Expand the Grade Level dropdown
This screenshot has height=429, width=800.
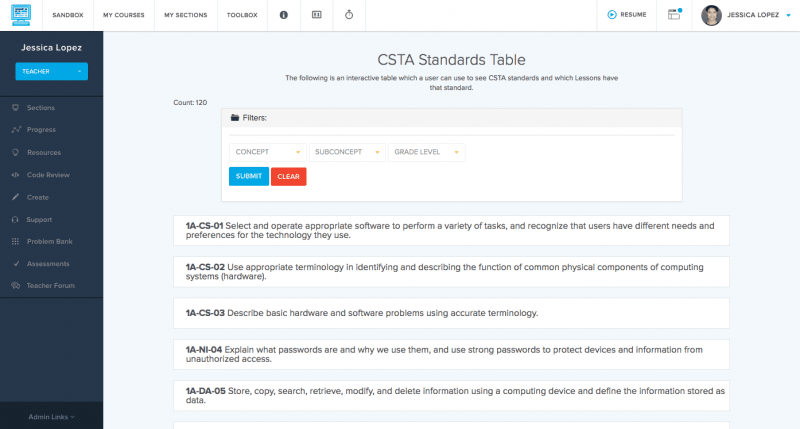click(x=427, y=152)
